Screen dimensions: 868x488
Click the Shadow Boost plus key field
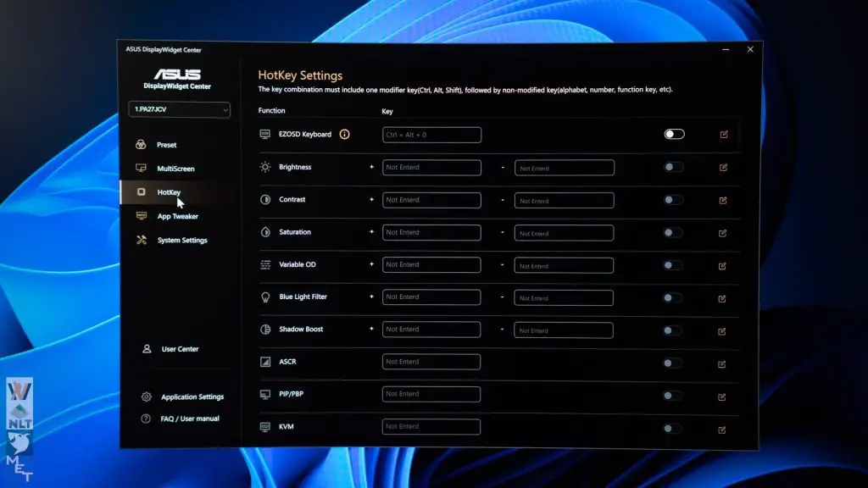431,330
